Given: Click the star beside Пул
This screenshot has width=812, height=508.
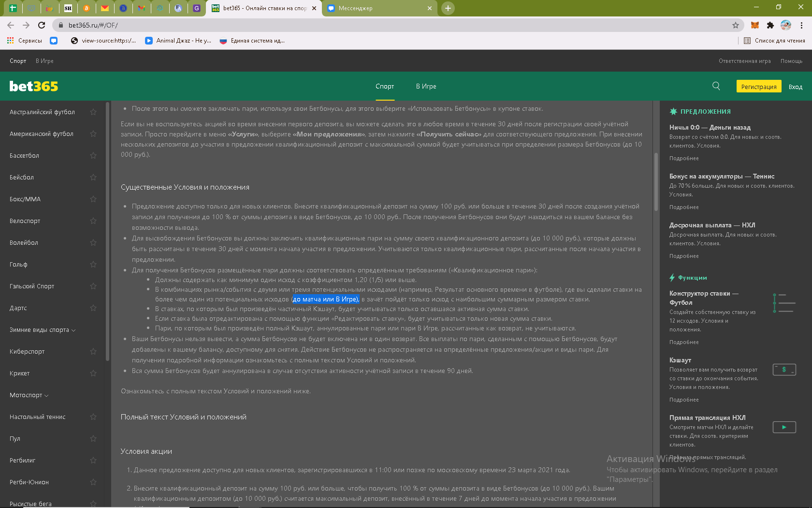Looking at the screenshot, I should [x=93, y=438].
